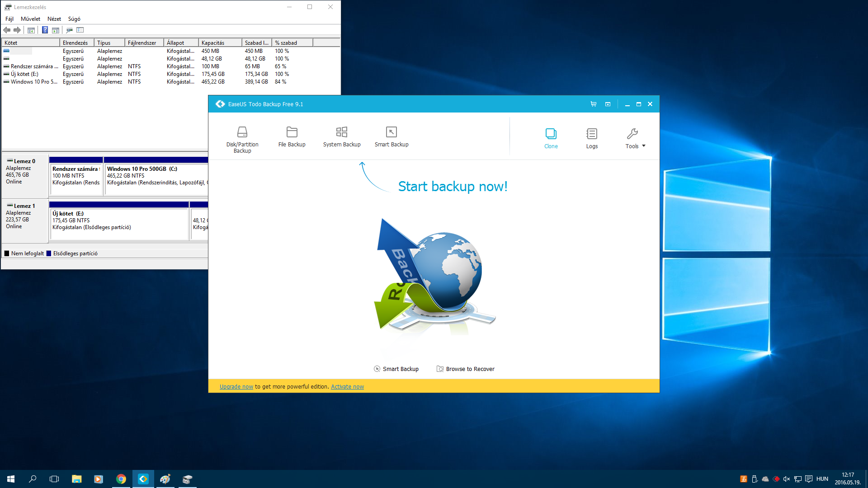Viewport: 868px width, 488px height.
Task: Start a File Backup
Action: pyautogui.click(x=292, y=137)
